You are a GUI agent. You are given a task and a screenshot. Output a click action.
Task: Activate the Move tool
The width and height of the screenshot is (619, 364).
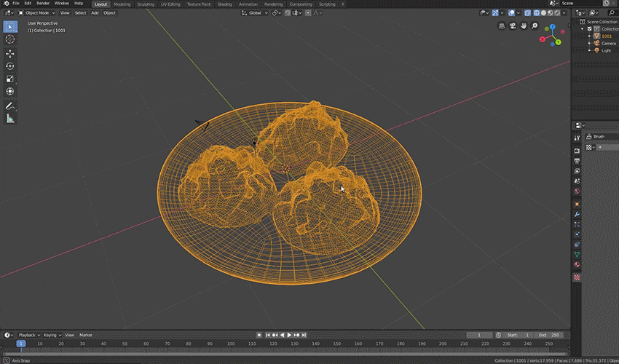pos(10,53)
